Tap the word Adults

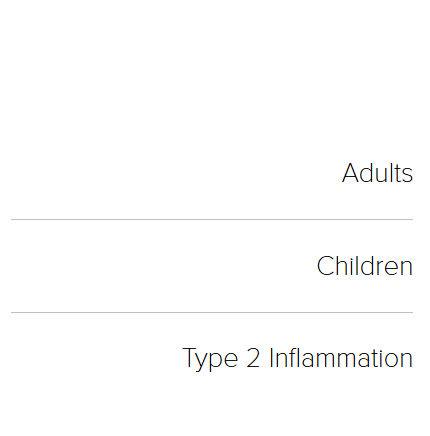click(377, 173)
